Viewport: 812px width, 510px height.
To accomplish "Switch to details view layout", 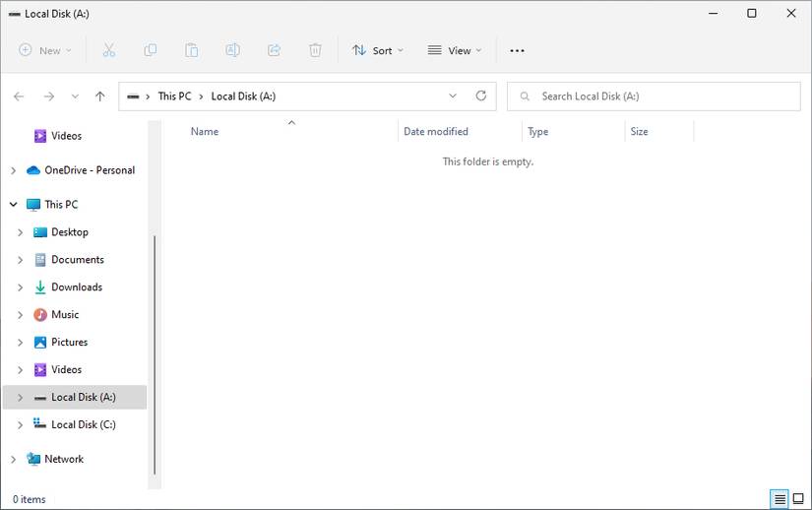I will click(780, 499).
